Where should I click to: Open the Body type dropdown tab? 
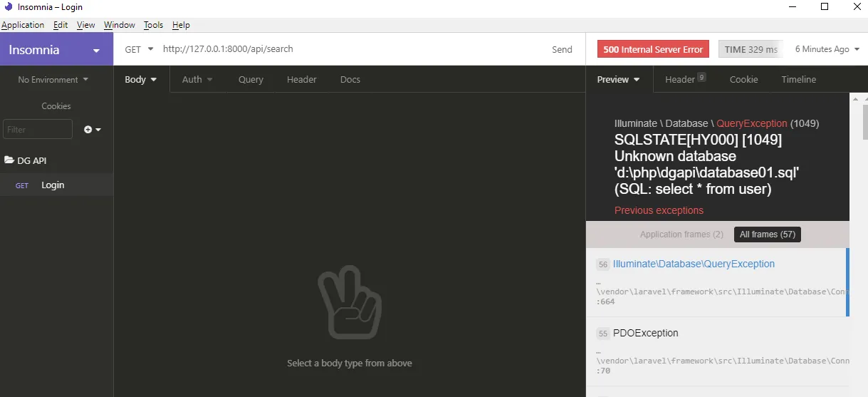click(141, 80)
